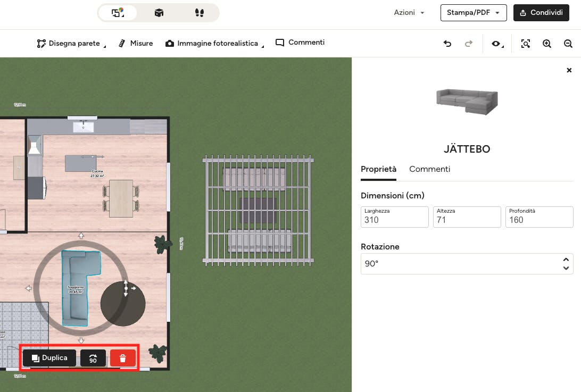Select the kitchen sink on counter
581x392 pixels.
(x=84, y=126)
